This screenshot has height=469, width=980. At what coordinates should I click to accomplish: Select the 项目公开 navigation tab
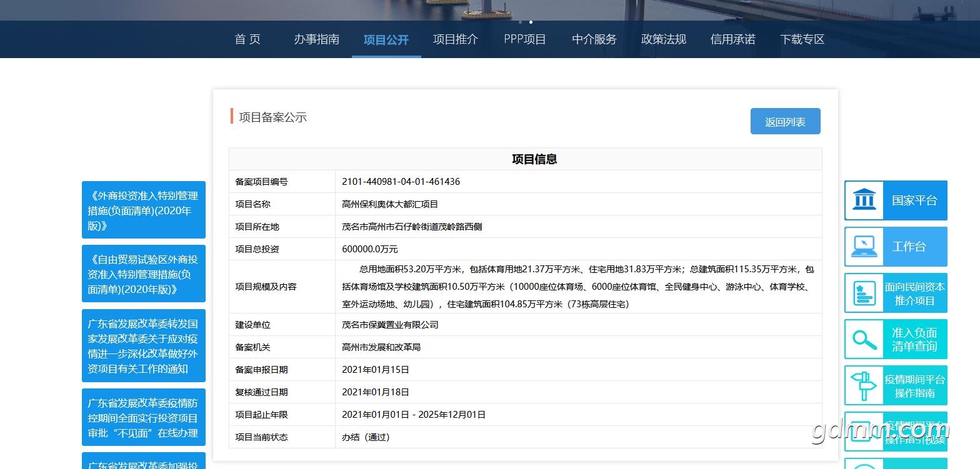click(386, 39)
